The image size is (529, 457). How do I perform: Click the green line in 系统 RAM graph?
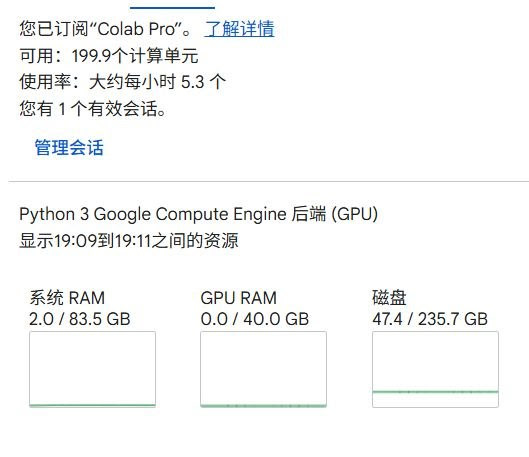pos(92,405)
